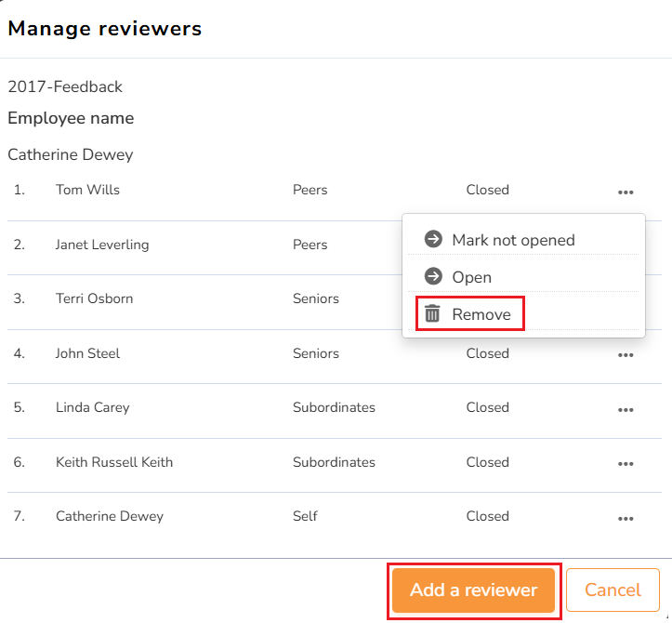Cancel the Manage reviewers dialog
The width and height of the screenshot is (672, 623).
[x=613, y=590]
